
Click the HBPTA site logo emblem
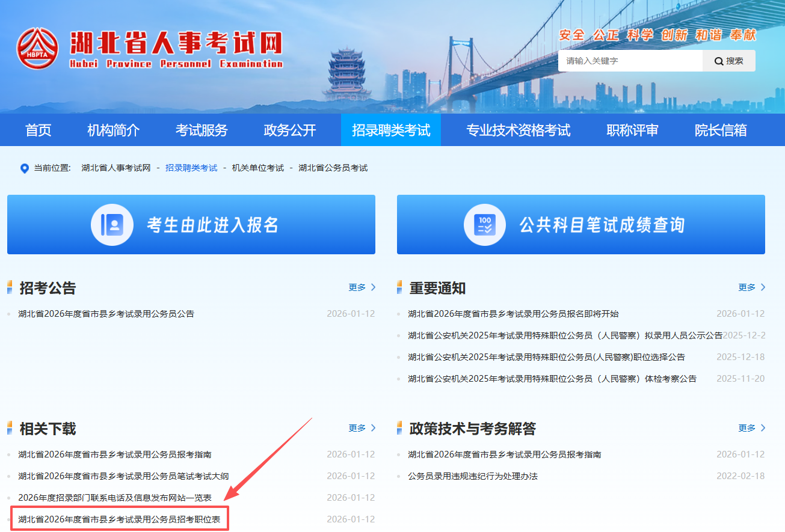tap(38, 48)
